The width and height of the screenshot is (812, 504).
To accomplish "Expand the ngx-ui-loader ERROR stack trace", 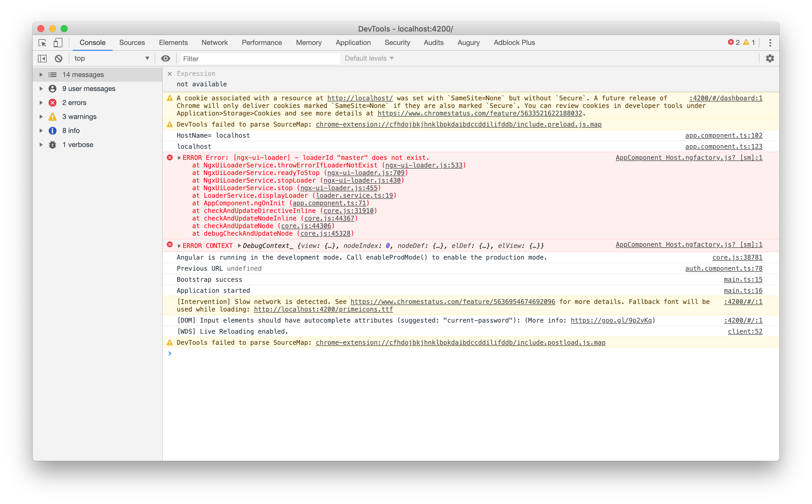I will click(x=179, y=157).
